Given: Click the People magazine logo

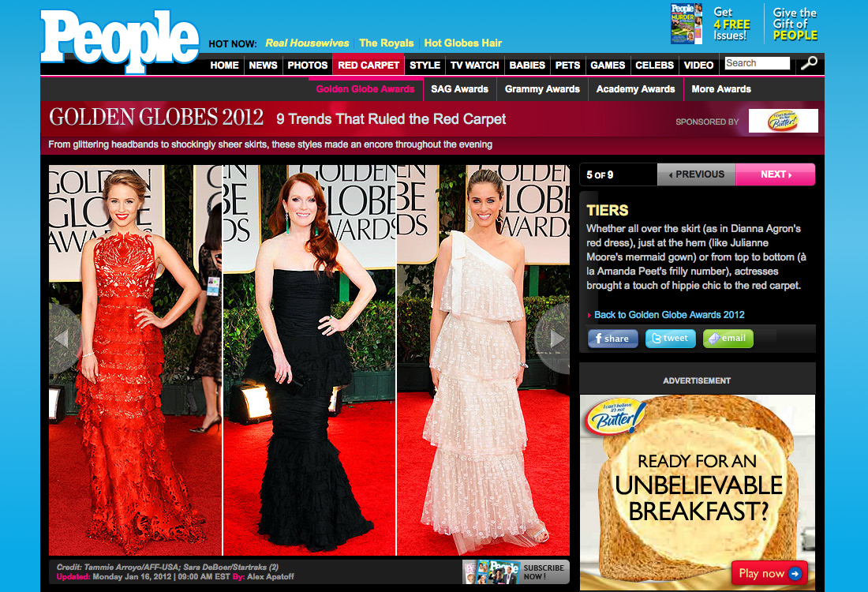Looking at the screenshot, I should click(x=120, y=40).
